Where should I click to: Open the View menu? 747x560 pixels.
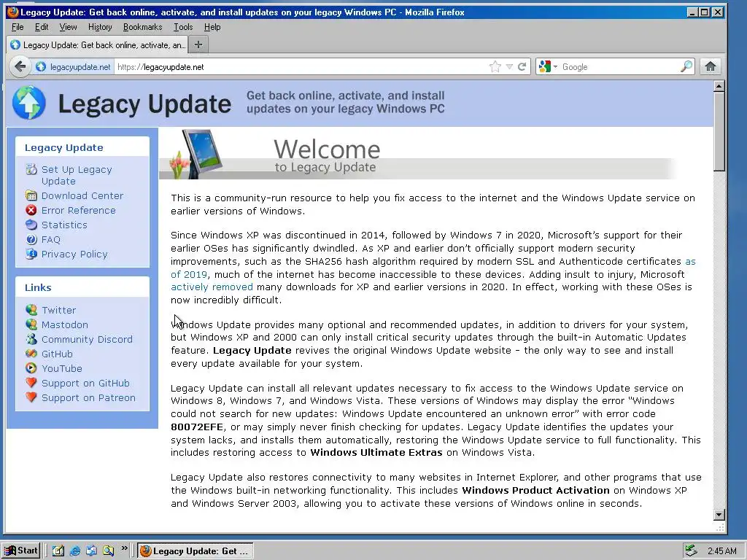point(68,27)
